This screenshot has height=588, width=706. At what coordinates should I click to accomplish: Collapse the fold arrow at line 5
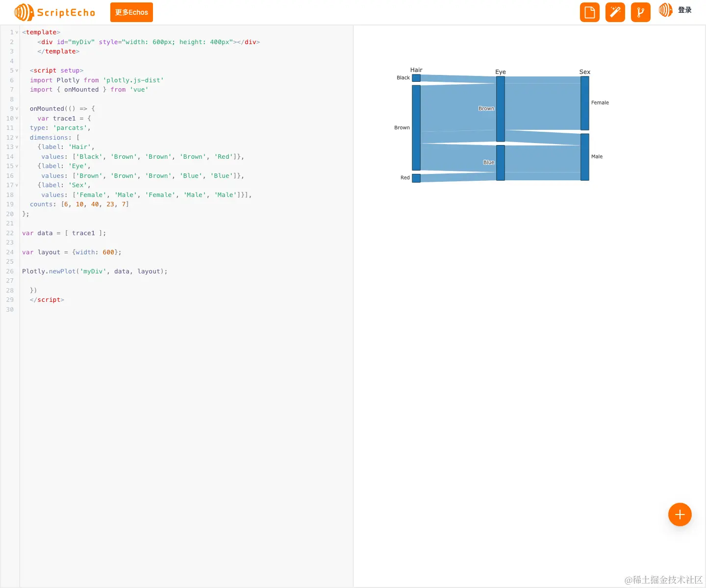(17, 71)
